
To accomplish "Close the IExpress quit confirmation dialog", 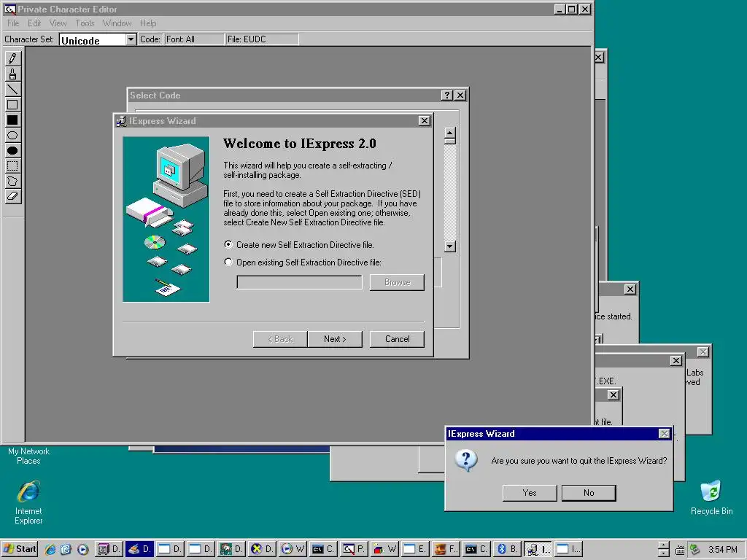I will tap(664, 433).
